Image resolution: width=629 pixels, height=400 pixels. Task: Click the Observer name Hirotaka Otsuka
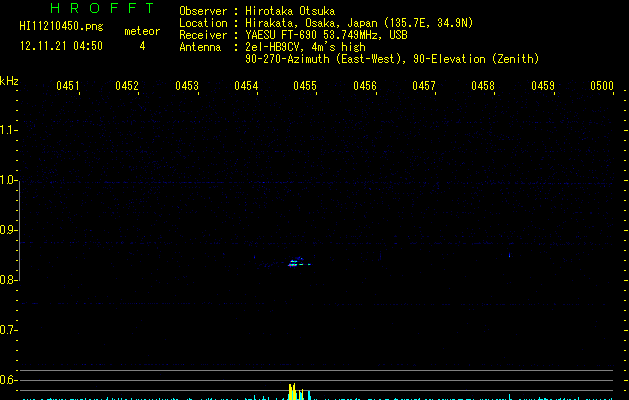(290, 11)
